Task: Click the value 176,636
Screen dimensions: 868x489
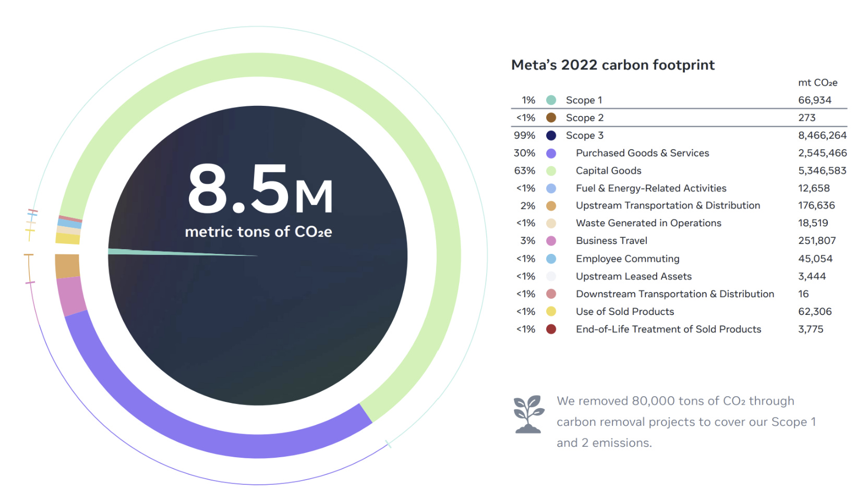Action: pyautogui.click(x=816, y=206)
